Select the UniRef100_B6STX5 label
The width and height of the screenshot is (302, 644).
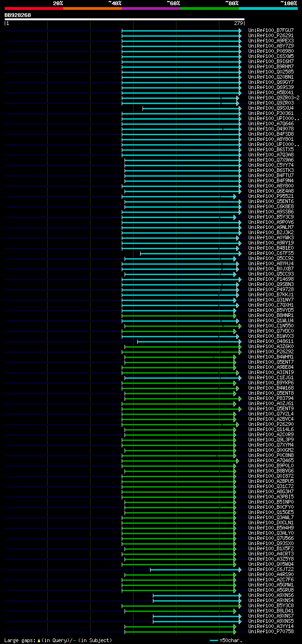tap(271, 149)
